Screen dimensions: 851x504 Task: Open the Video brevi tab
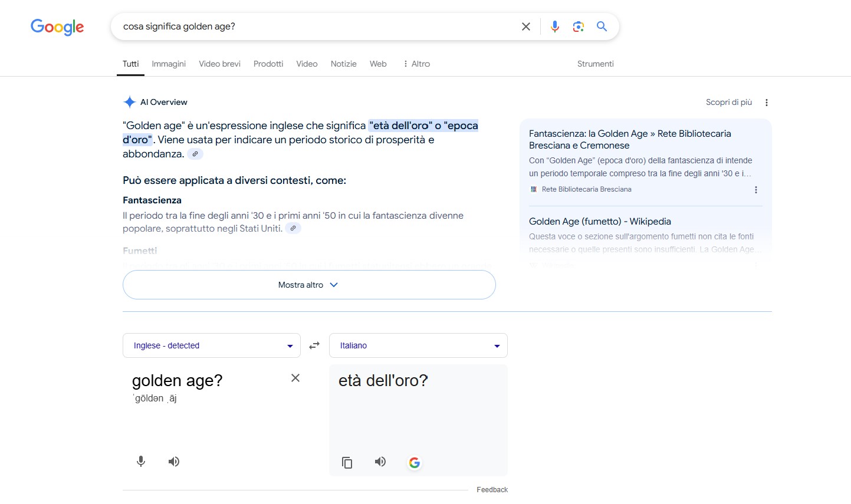(x=219, y=64)
